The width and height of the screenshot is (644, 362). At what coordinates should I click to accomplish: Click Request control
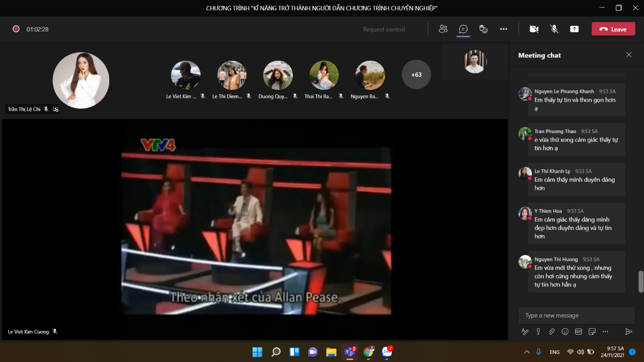click(x=384, y=29)
